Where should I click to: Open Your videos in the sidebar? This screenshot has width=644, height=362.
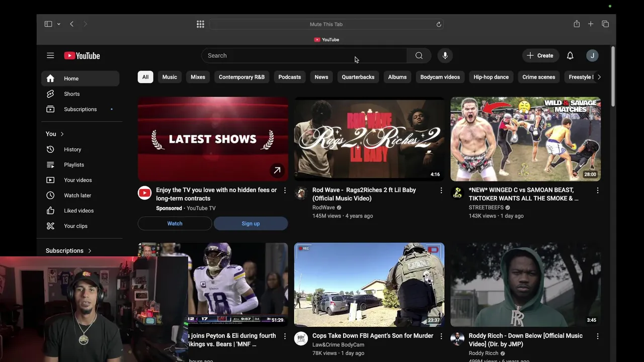click(80, 180)
